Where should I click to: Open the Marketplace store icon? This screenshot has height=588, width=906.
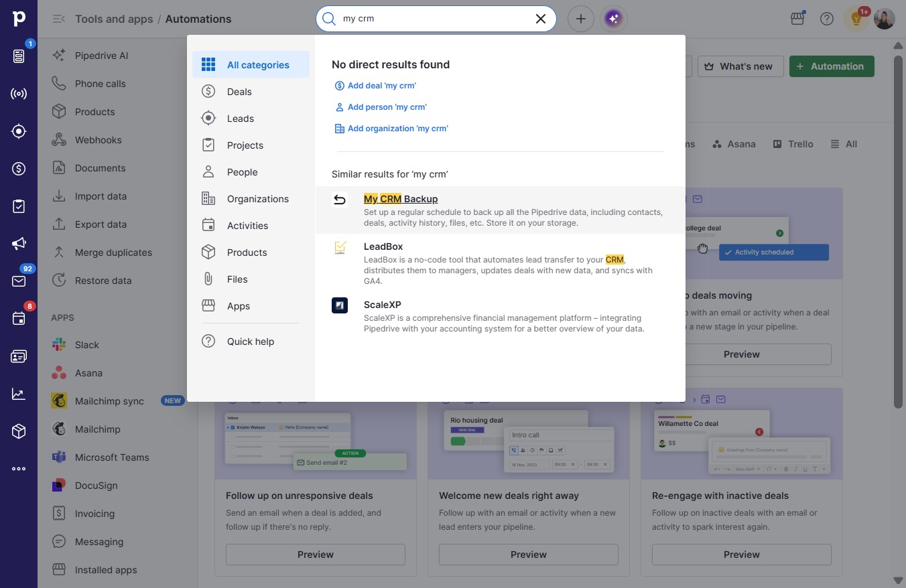[x=797, y=19]
